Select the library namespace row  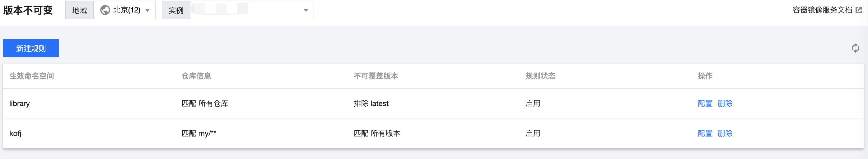(x=433, y=103)
